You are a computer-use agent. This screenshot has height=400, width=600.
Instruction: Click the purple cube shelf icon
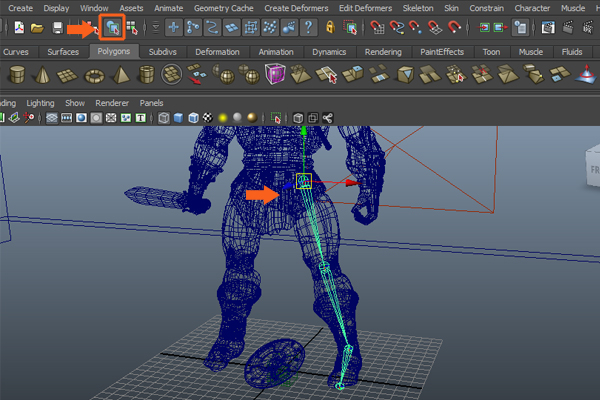coord(275,73)
